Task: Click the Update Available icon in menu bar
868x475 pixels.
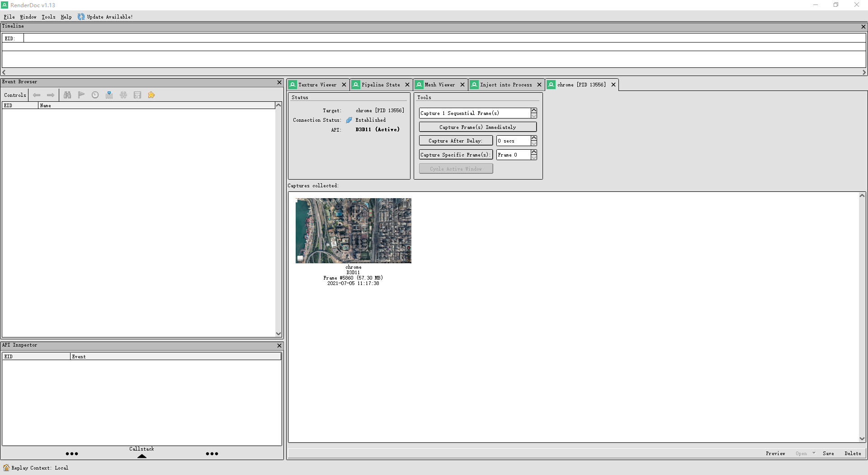Action: point(81,17)
